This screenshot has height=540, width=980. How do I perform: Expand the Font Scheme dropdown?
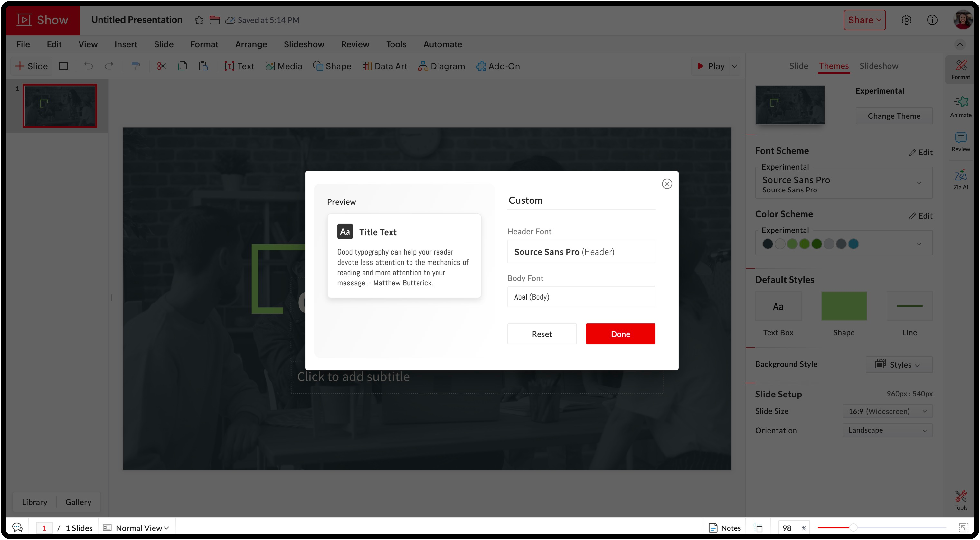tap(919, 183)
